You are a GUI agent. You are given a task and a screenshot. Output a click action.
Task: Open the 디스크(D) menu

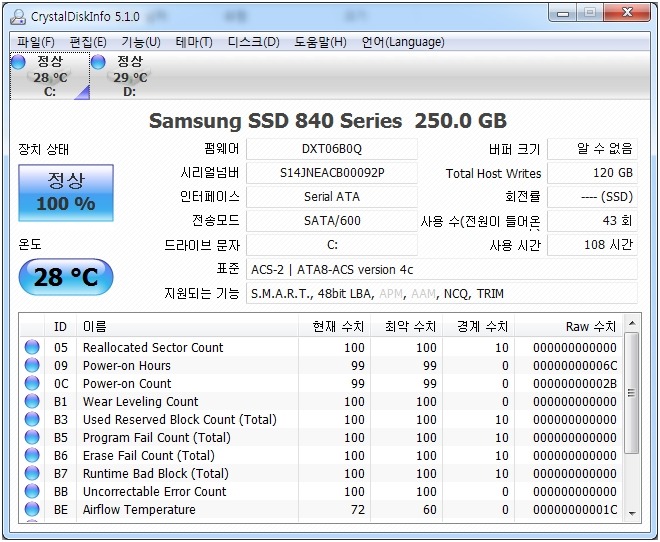tap(253, 42)
